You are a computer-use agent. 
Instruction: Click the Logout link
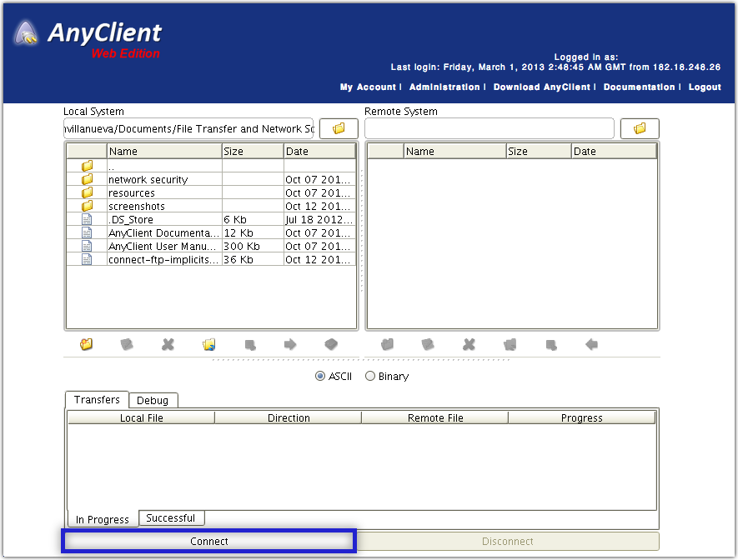click(705, 87)
